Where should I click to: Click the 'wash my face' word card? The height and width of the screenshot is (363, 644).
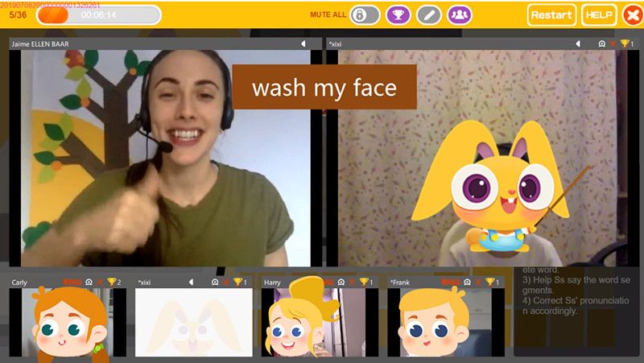324,87
